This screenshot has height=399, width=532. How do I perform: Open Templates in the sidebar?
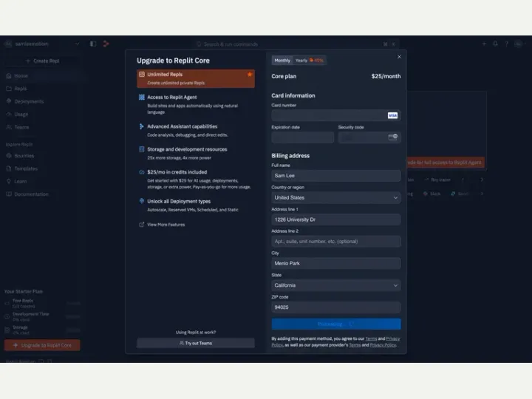42,168
